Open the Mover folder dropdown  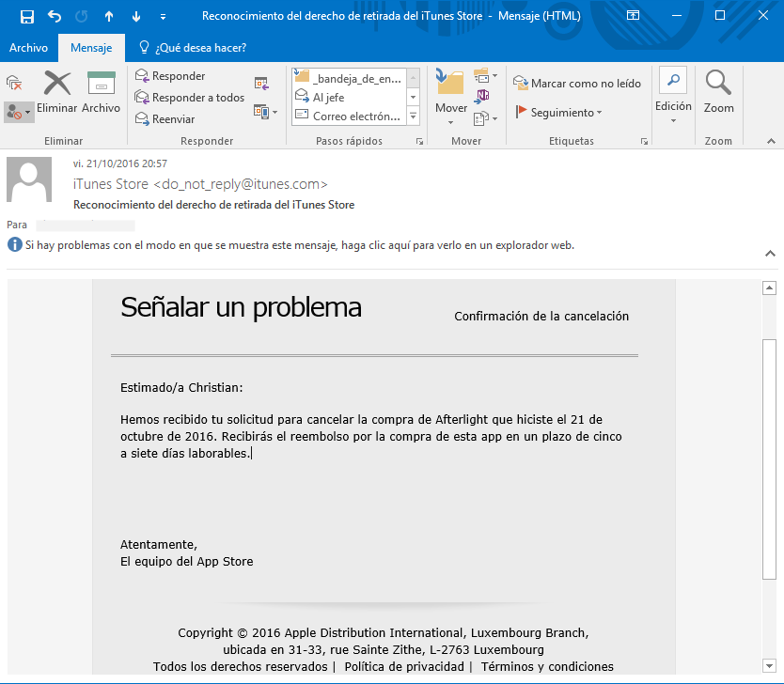[451, 98]
